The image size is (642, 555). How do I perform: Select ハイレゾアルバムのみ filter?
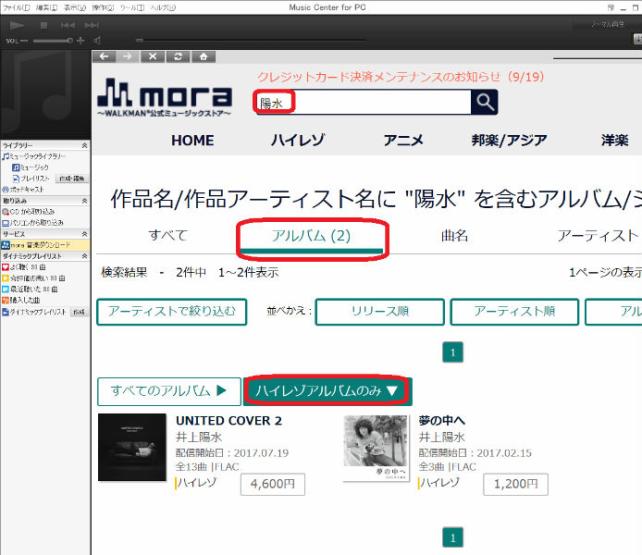tap(328, 391)
